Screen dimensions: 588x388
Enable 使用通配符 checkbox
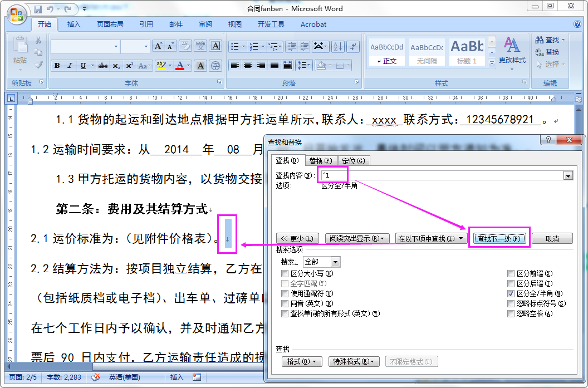[x=285, y=293]
